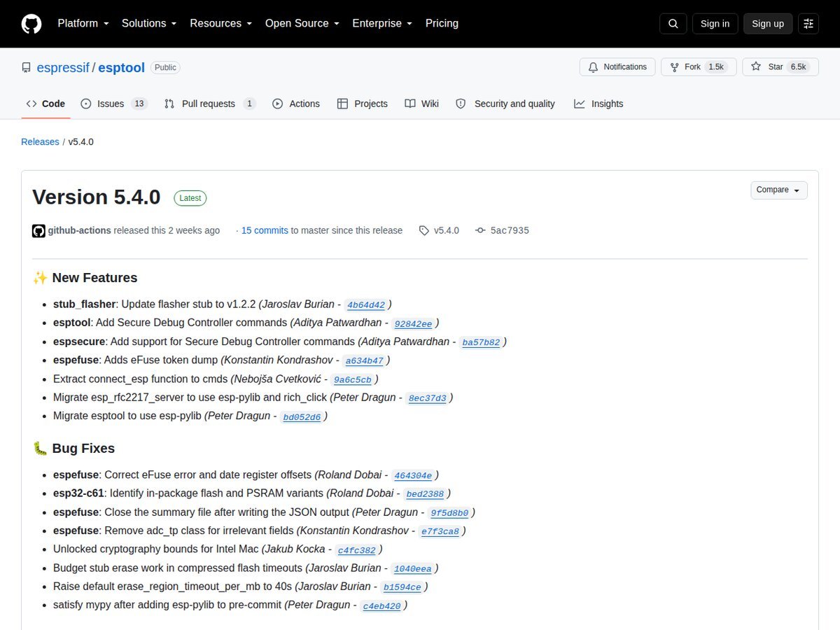This screenshot has height=630, width=840.
Task: Open the Security and quality tab
Action: pos(505,104)
